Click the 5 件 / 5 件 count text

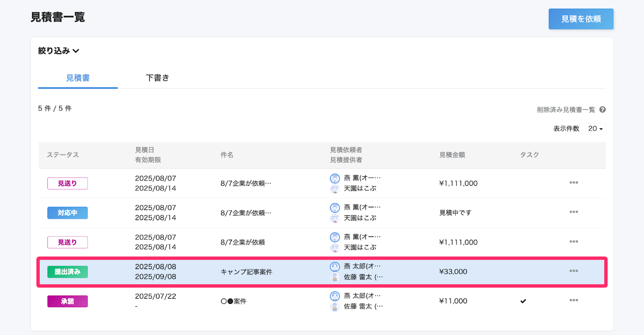pos(55,109)
